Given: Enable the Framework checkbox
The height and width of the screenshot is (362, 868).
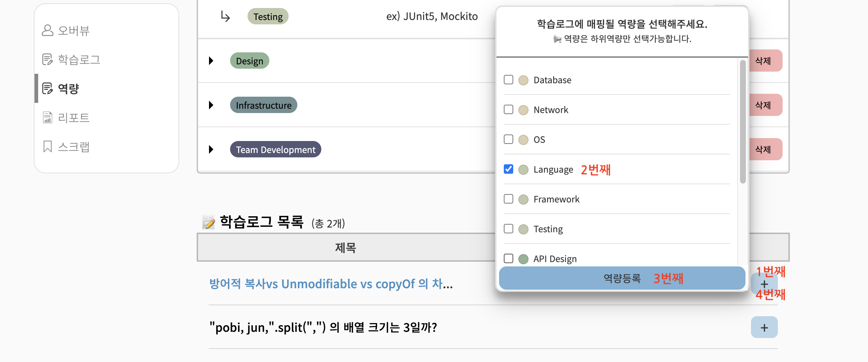Looking at the screenshot, I should tap(508, 199).
